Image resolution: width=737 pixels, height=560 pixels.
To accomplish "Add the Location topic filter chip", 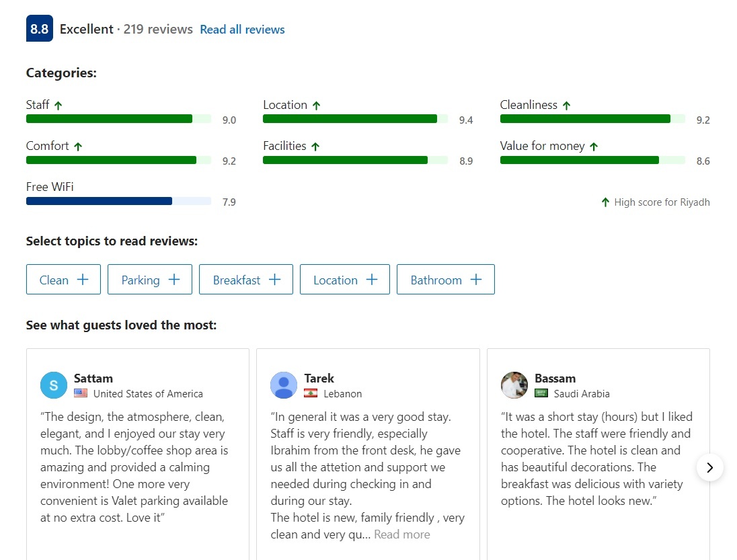I will coord(345,280).
